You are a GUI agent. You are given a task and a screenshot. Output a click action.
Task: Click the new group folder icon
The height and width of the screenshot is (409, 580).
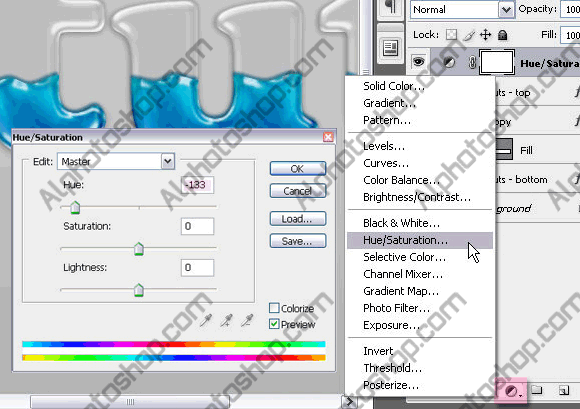point(537,390)
